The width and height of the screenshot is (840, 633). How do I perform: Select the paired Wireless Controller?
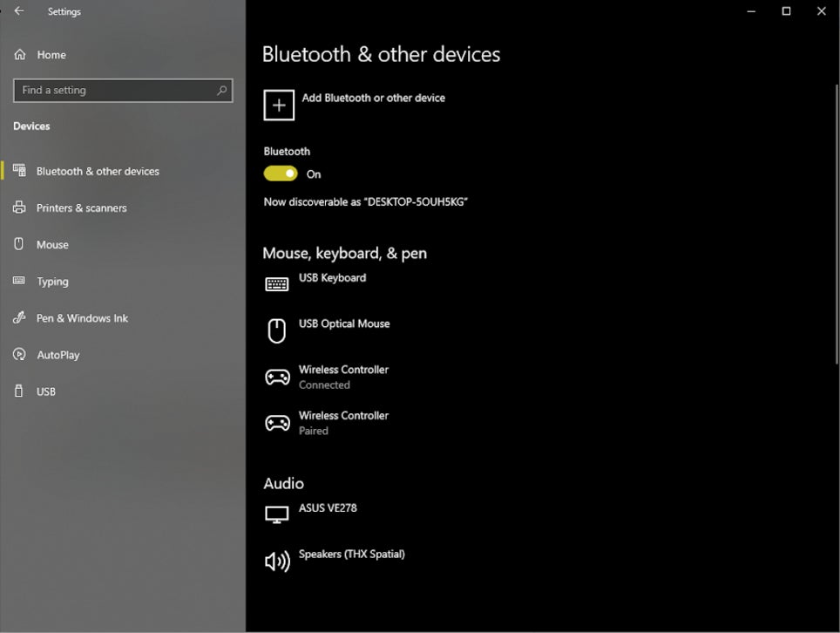[342, 422]
